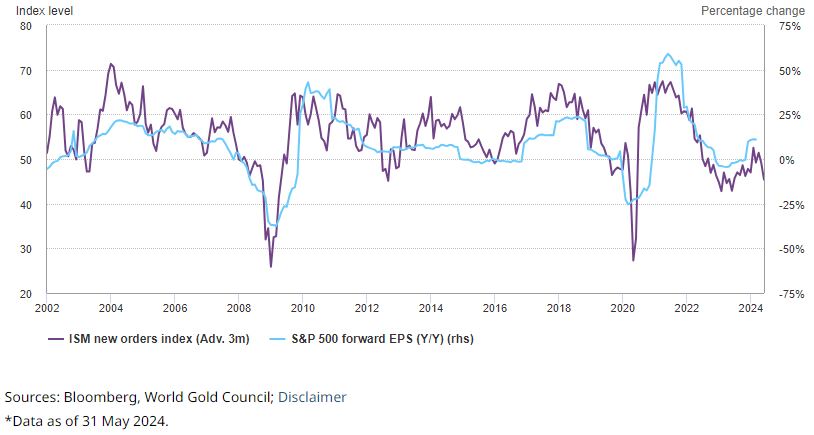The image size is (814, 435).
Task: Click the "Percentage change" axis title
Action: 753,11
